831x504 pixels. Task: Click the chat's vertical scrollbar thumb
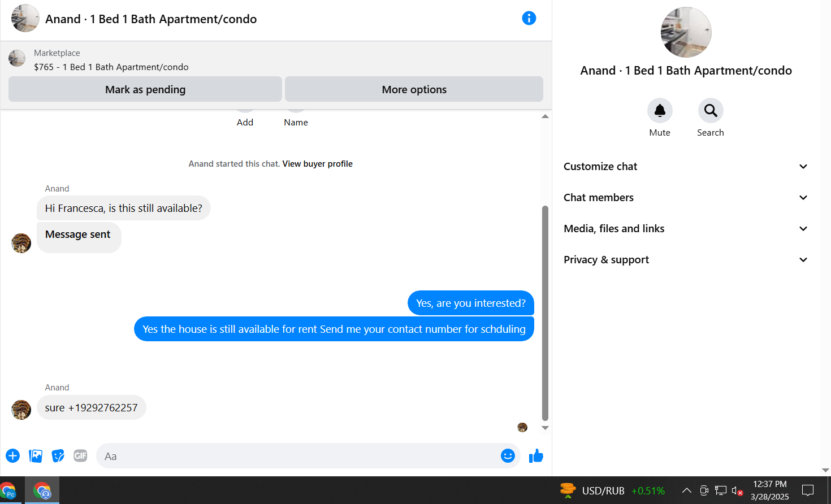(x=545, y=314)
